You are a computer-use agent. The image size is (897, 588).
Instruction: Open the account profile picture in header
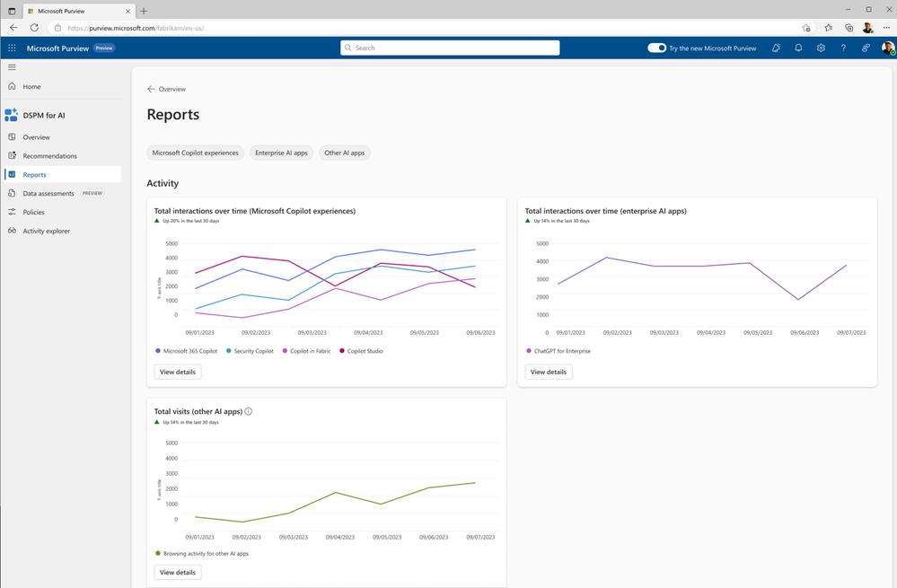pos(888,48)
